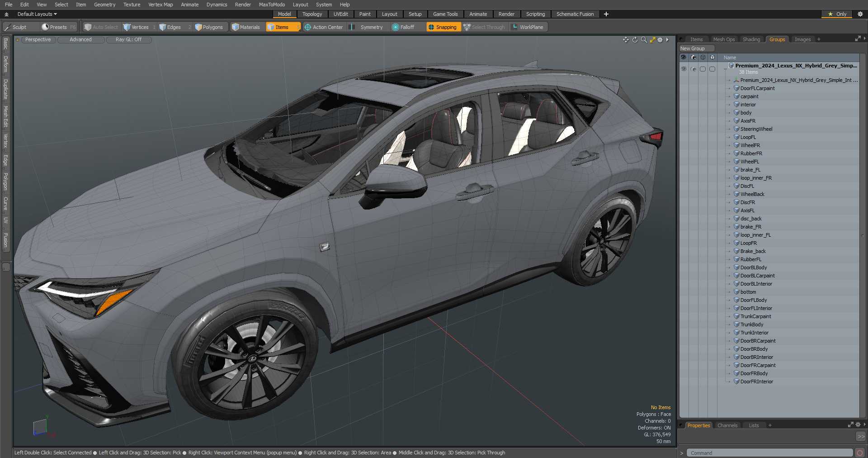868x458 pixels.
Task: Open the Vertex Map menu
Action: [x=160, y=5]
